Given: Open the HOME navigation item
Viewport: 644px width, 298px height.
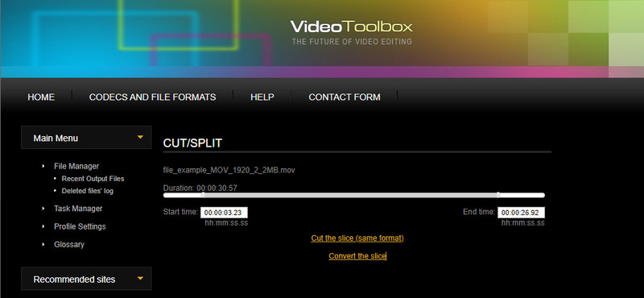Looking at the screenshot, I should click(x=41, y=97).
